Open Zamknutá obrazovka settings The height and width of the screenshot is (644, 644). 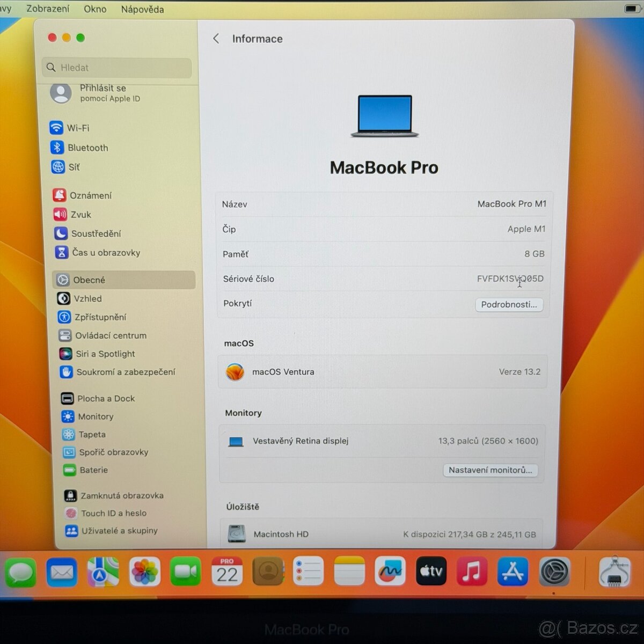pyautogui.click(x=122, y=495)
